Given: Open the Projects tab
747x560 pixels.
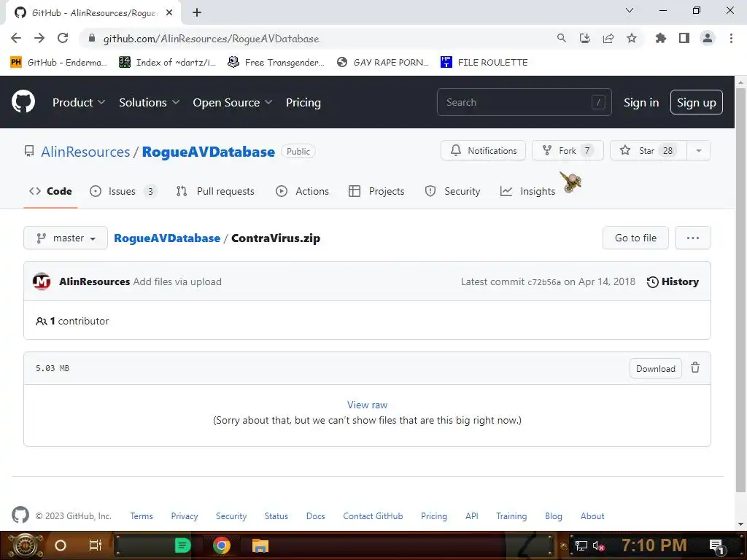Looking at the screenshot, I should (x=377, y=191).
